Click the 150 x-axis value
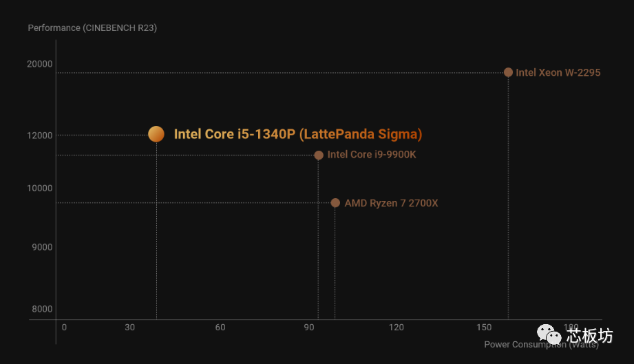The width and height of the screenshot is (634, 364). tap(484, 328)
